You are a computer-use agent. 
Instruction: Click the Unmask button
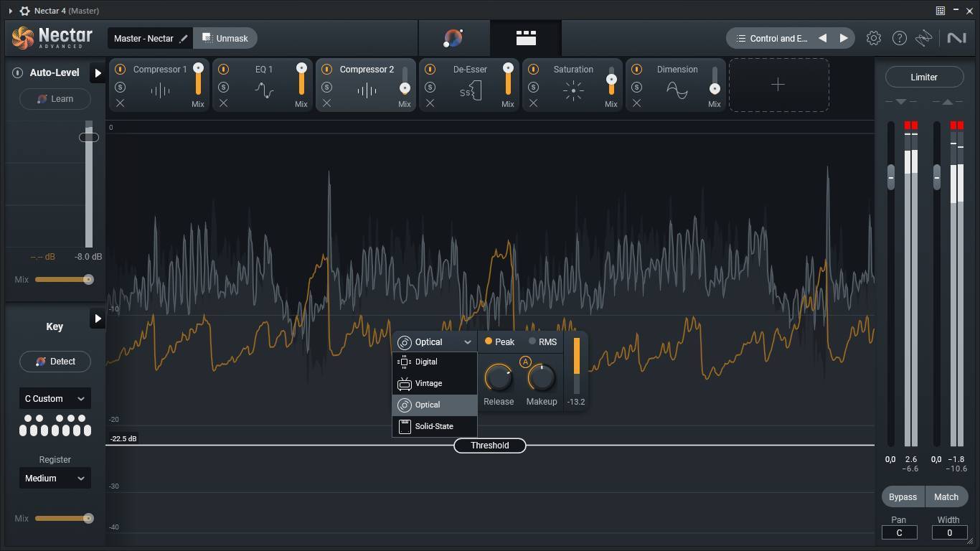[225, 38]
